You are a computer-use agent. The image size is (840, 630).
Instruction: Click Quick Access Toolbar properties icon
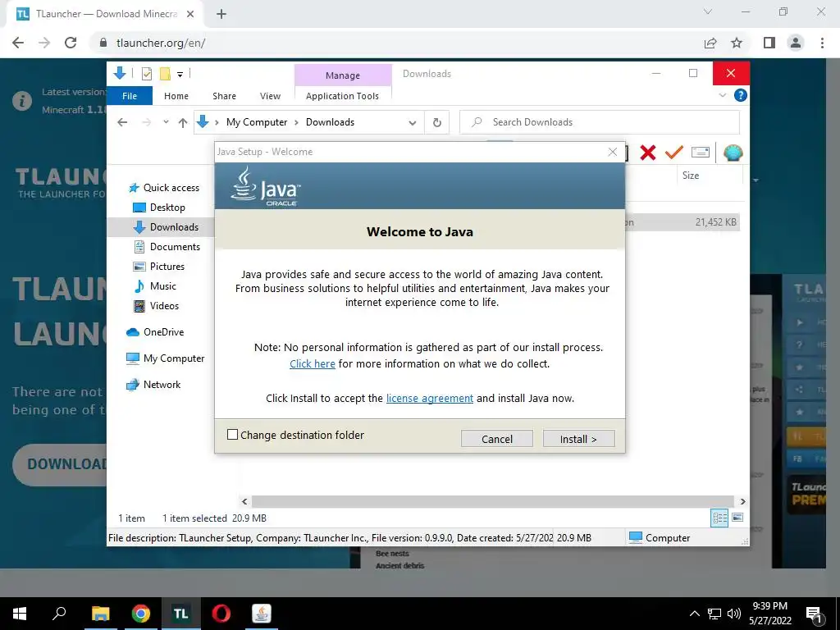pos(147,74)
